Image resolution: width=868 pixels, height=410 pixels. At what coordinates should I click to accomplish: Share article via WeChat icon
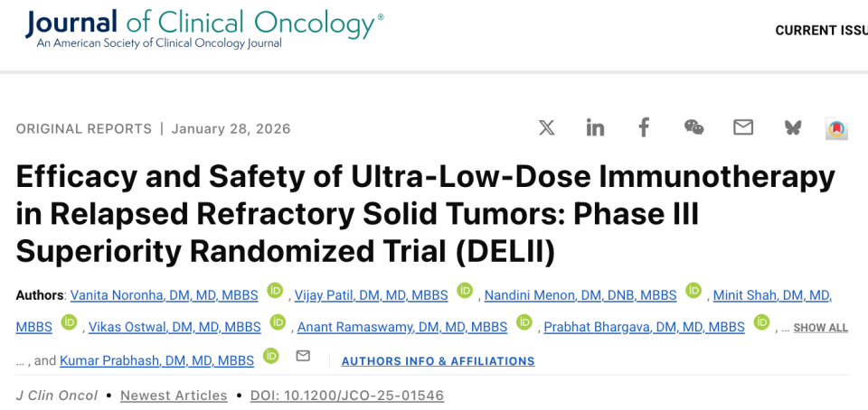[x=693, y=127]
